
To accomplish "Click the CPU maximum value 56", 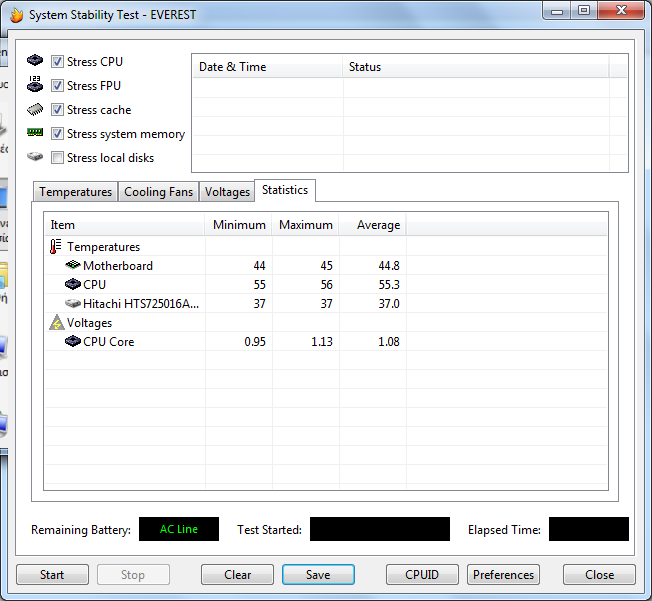I will (326, 284).
